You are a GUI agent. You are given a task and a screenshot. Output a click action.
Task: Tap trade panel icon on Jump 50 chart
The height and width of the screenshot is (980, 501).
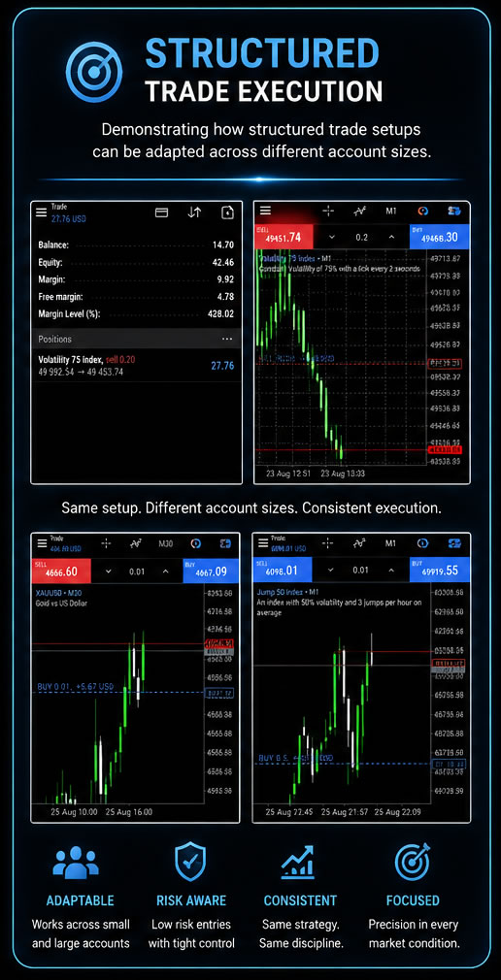454,543
